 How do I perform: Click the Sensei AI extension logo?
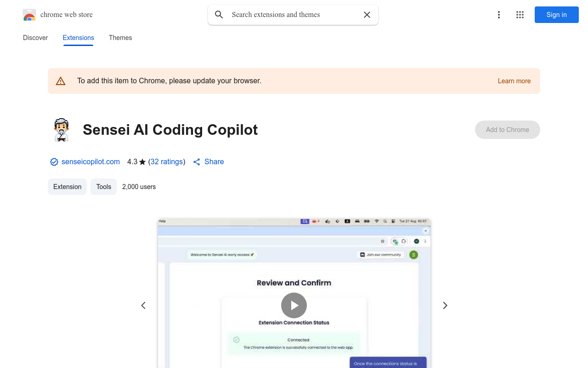(x=61, y=130)
